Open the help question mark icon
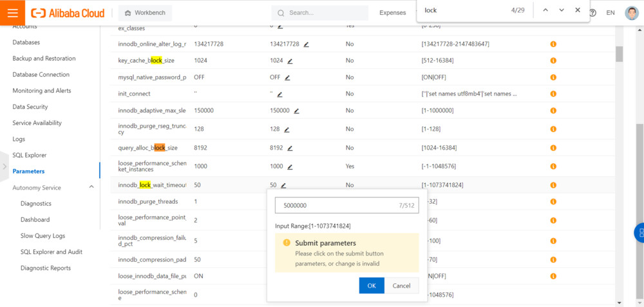Screen dimensions: 644x307 tap(592, 13)
